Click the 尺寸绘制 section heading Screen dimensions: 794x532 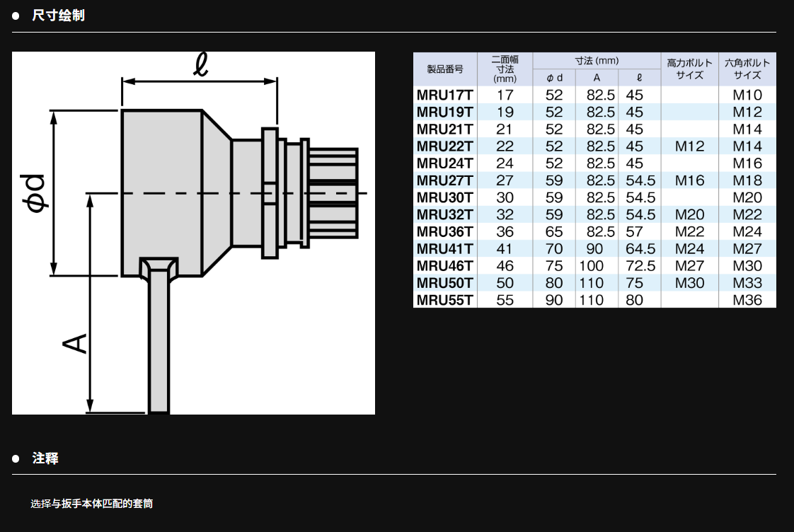pos(58,16)
